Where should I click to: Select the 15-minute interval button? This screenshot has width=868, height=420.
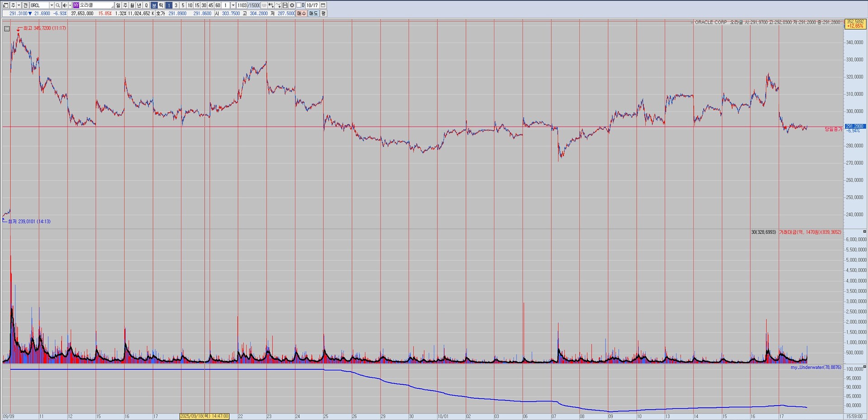click(197, 5)
